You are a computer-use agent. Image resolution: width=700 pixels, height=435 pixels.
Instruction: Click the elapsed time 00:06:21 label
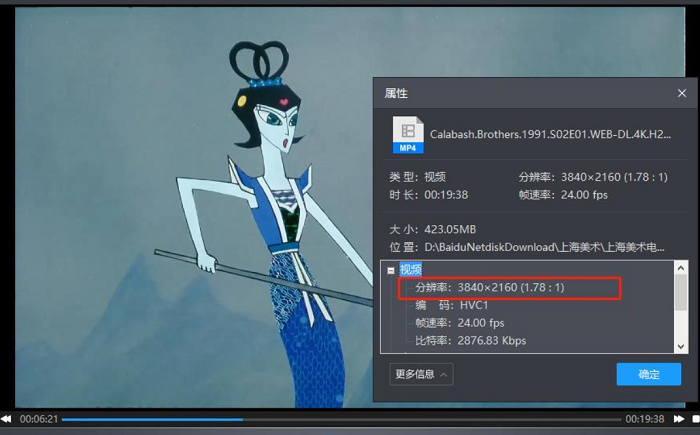point(39,419)
